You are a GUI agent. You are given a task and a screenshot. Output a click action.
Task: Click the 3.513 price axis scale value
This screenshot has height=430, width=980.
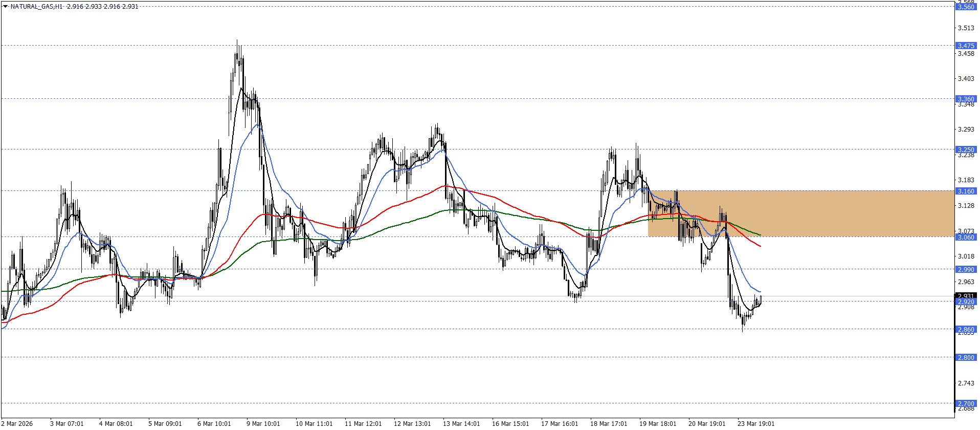tap(966, 28)
